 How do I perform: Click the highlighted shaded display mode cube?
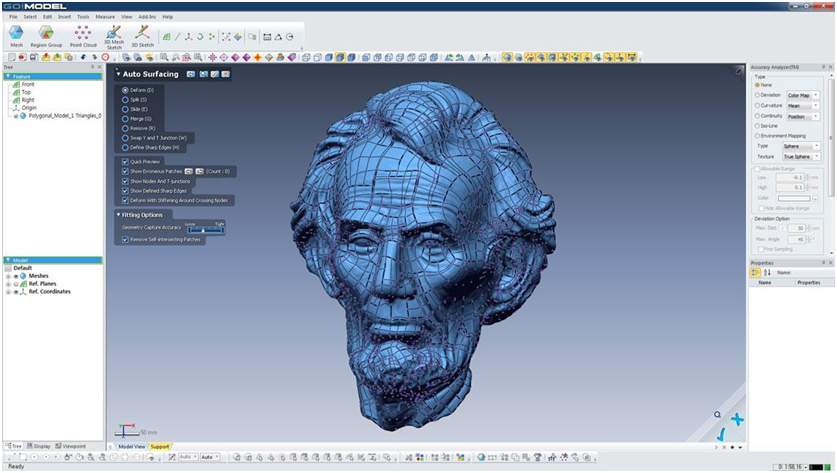(x=339, y=57)
